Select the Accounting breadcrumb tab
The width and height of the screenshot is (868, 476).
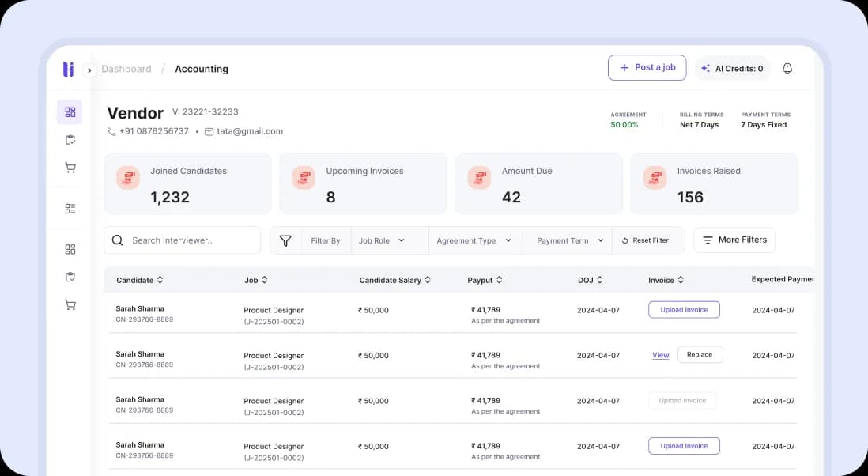[201, 68]
